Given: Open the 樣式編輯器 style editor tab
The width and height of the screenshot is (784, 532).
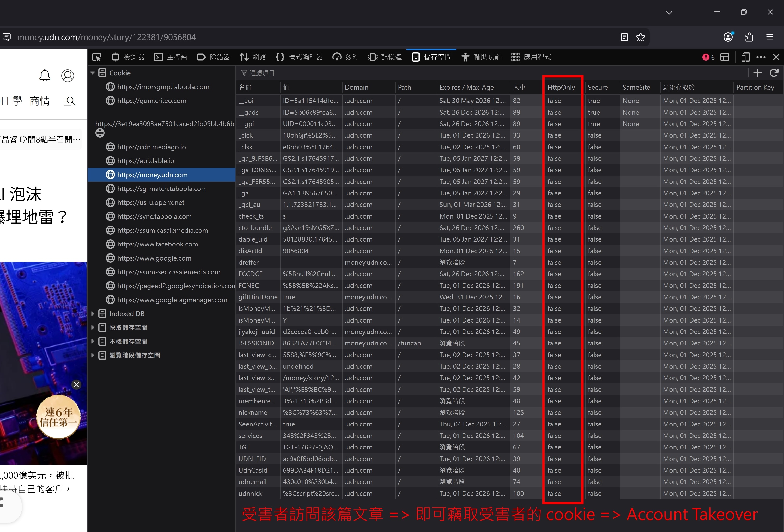Looking at the screenshot, I should [x=299, y=57].
